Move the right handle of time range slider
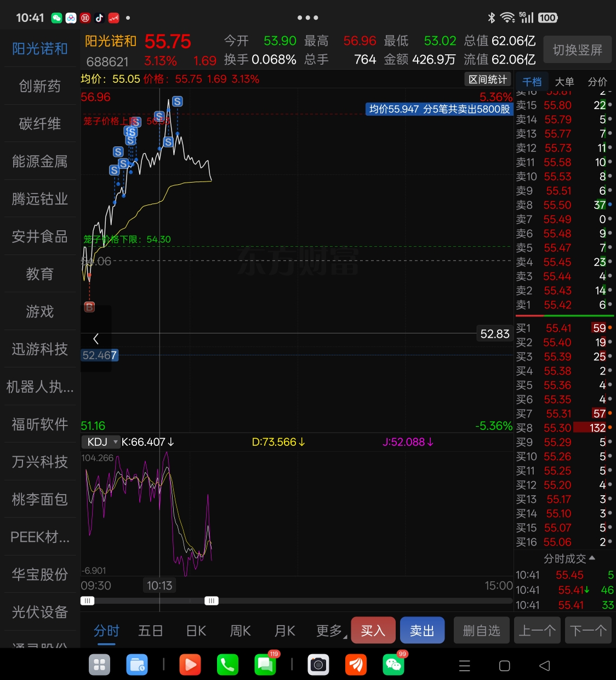616x680 pixels. click(212, 601)
